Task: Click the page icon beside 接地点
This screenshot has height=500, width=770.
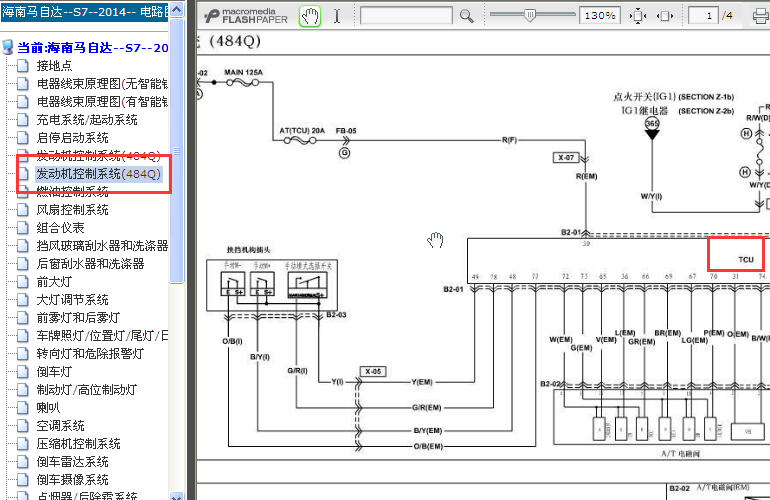Action: [x=23, y=66]
